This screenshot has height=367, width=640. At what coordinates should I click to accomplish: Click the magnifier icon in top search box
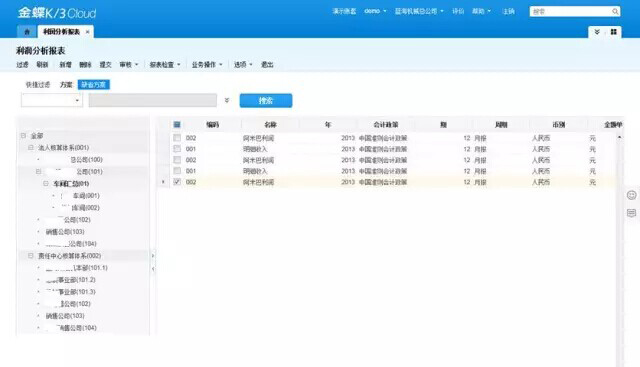615,11
